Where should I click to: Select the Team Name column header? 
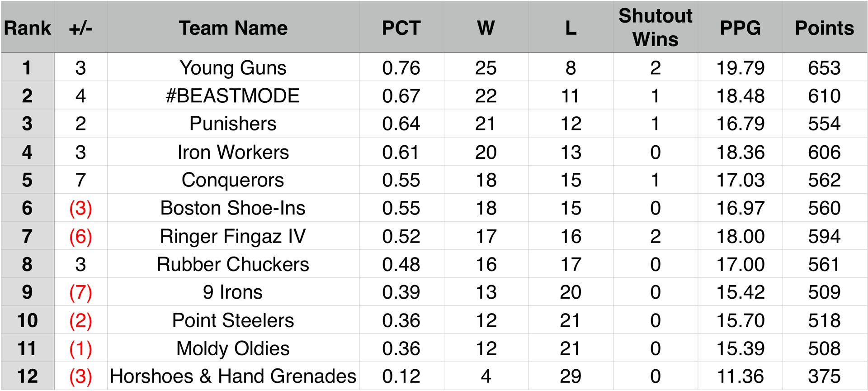pos(233,28)
